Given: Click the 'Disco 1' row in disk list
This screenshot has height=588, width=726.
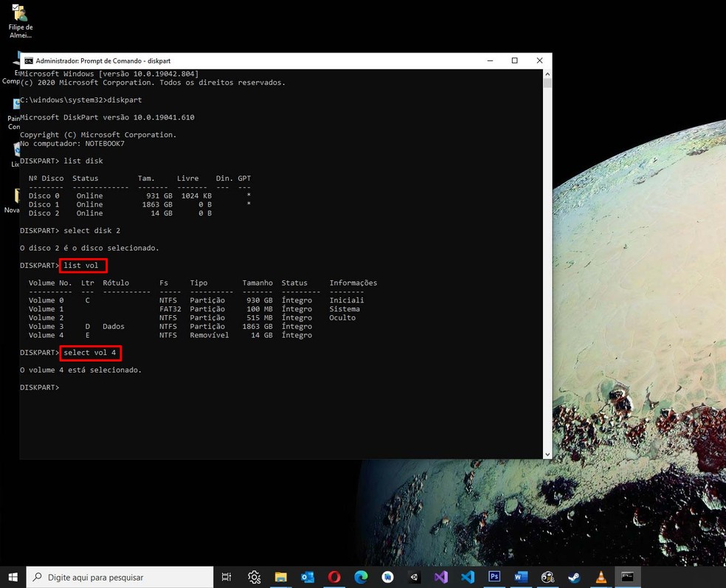Looking at the screenshot, I should [x=139, y=204].
